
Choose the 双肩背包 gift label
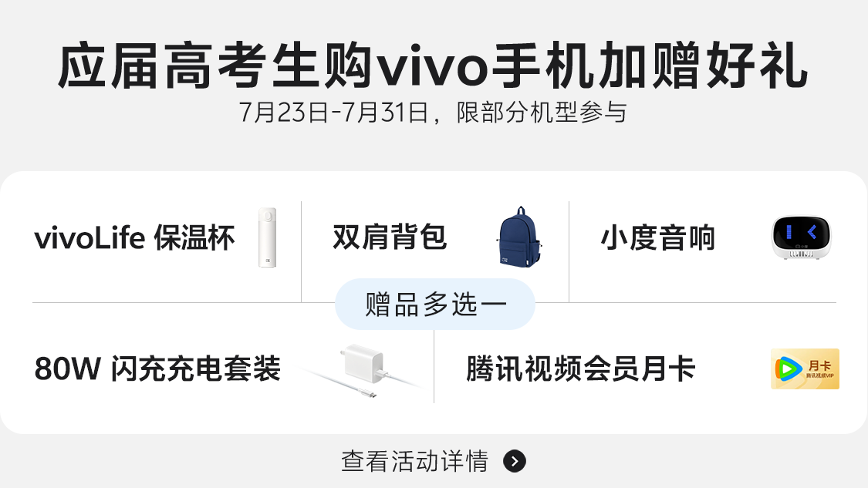tap(390, 237)
